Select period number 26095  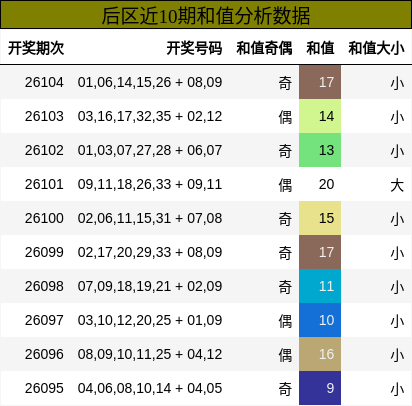coord(44,388)
